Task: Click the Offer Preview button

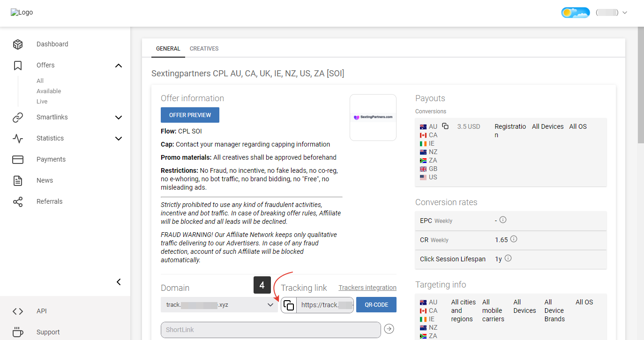Action: tap(190, 115)
